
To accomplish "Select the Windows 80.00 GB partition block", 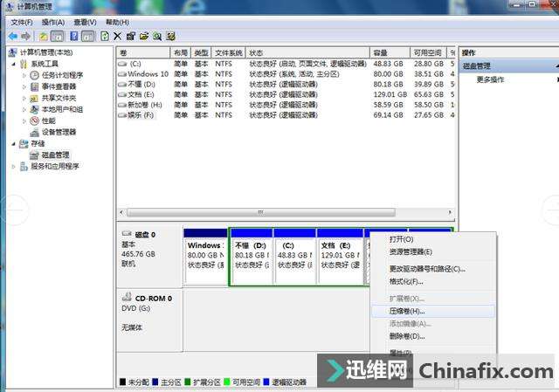I will (x=206, y=257).
